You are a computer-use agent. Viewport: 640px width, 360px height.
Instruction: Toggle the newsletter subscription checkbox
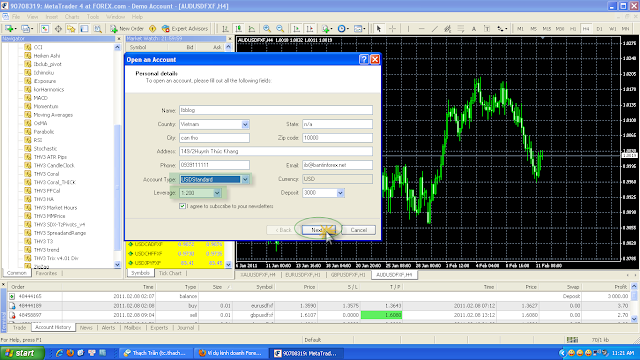pyautogui.click(x=182, y=206)
